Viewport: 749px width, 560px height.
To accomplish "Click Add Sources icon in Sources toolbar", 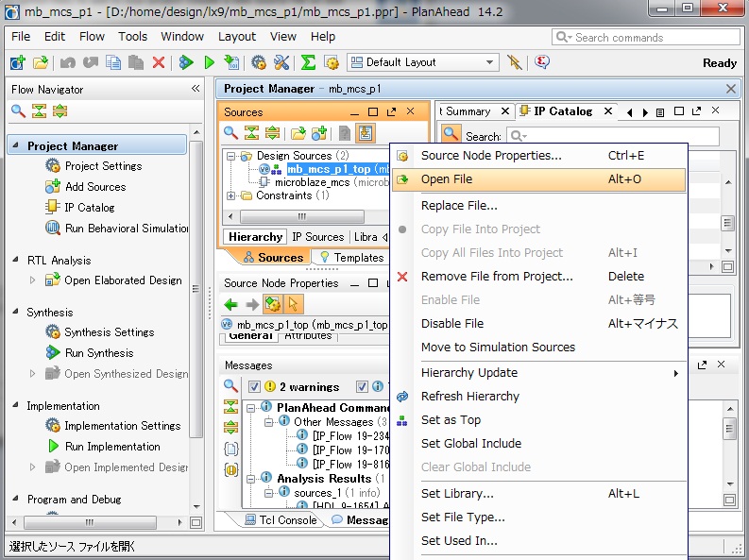I will [319, 133].
